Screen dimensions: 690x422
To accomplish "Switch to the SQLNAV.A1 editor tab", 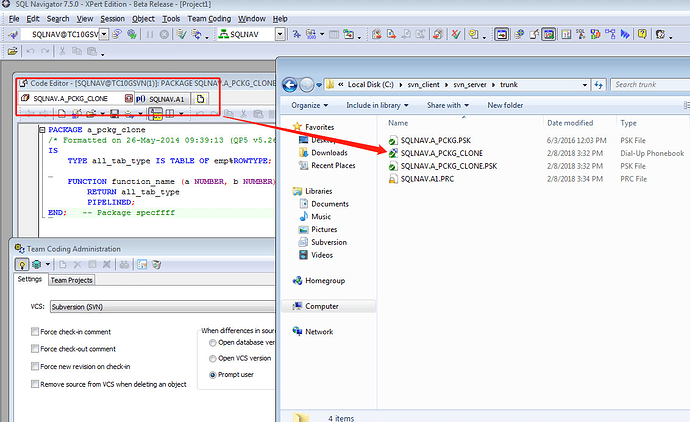I will pos(162,99).
